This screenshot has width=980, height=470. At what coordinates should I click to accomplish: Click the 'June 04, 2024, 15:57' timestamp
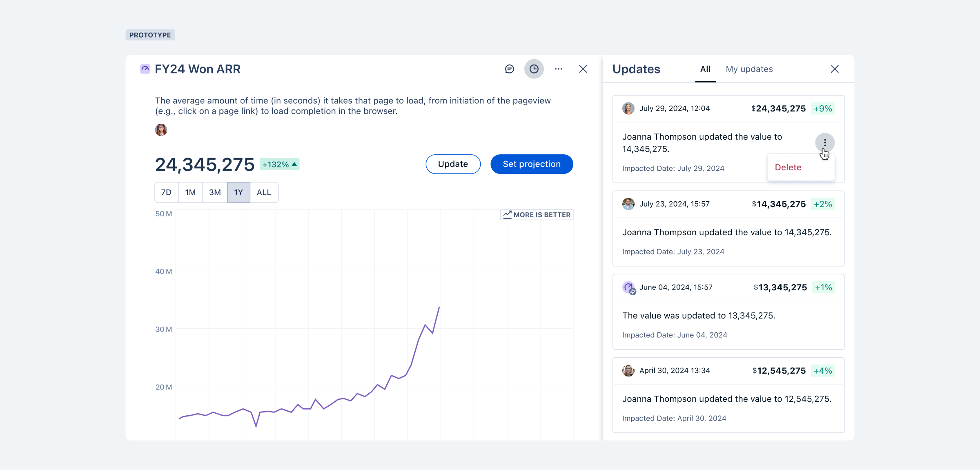pos(676,287)
